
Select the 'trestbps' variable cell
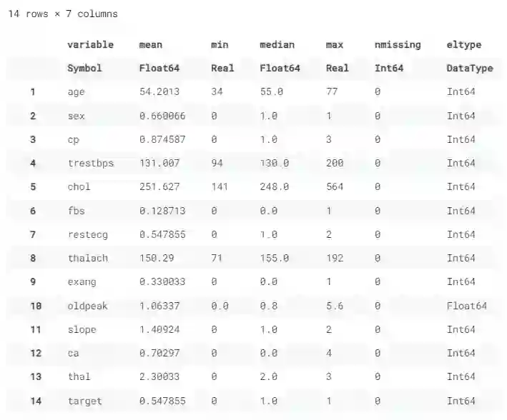click(x=90, y=163)
